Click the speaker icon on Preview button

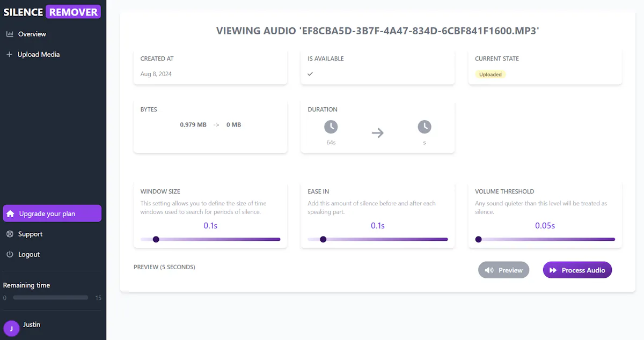point(489,270)
